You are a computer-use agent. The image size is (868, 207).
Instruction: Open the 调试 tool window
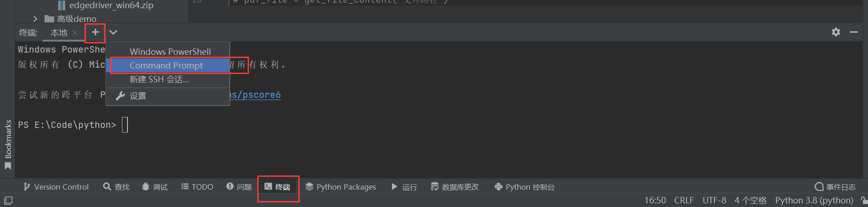(x=154, y=187)
